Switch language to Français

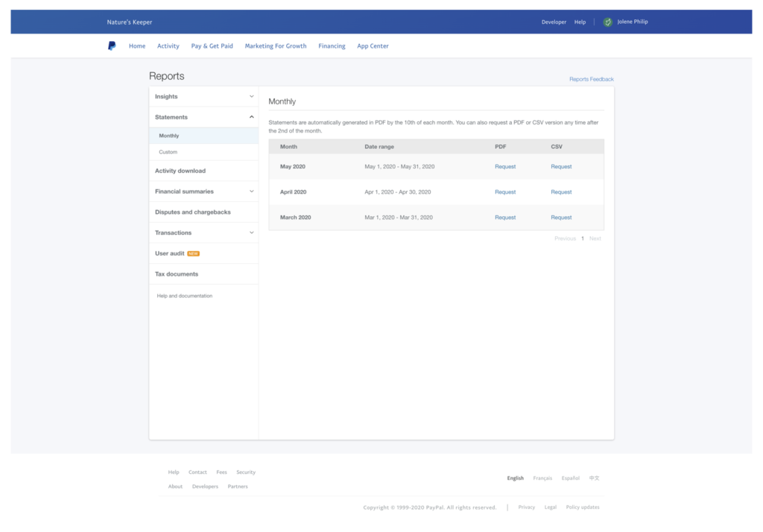tap(542, 478)
